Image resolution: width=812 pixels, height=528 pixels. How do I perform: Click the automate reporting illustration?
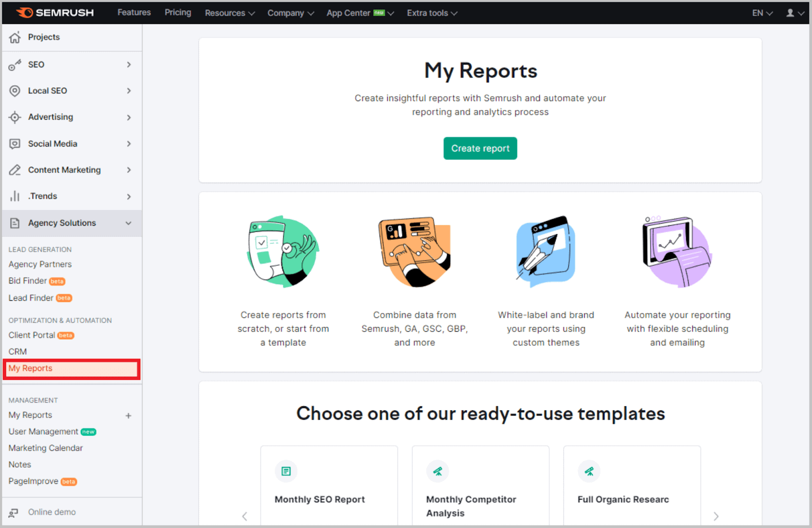(x=677, y=252)
